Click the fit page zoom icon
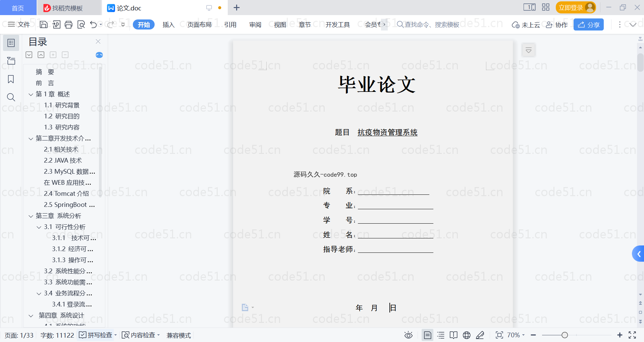This screenshot has width=644, height=342. (x=499, y=335)
